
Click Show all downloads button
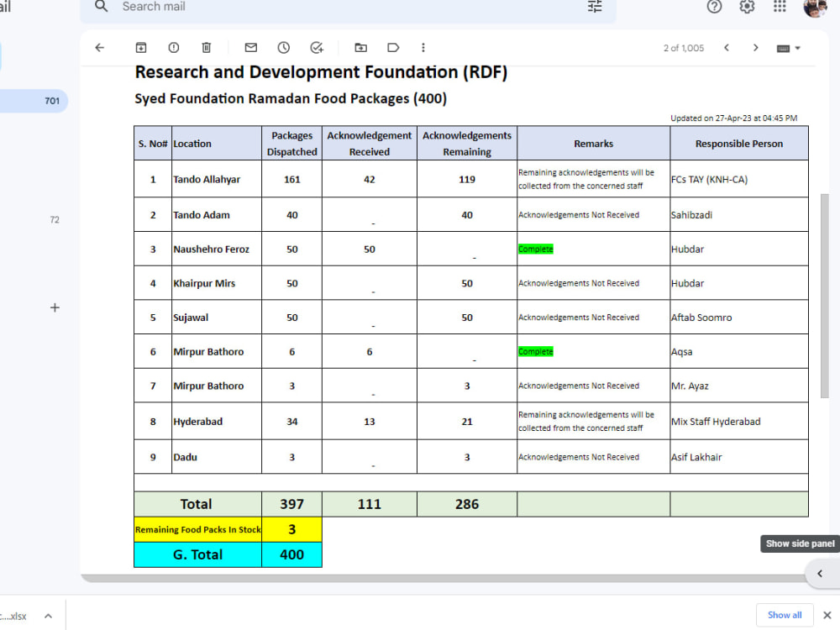(785, 615)
